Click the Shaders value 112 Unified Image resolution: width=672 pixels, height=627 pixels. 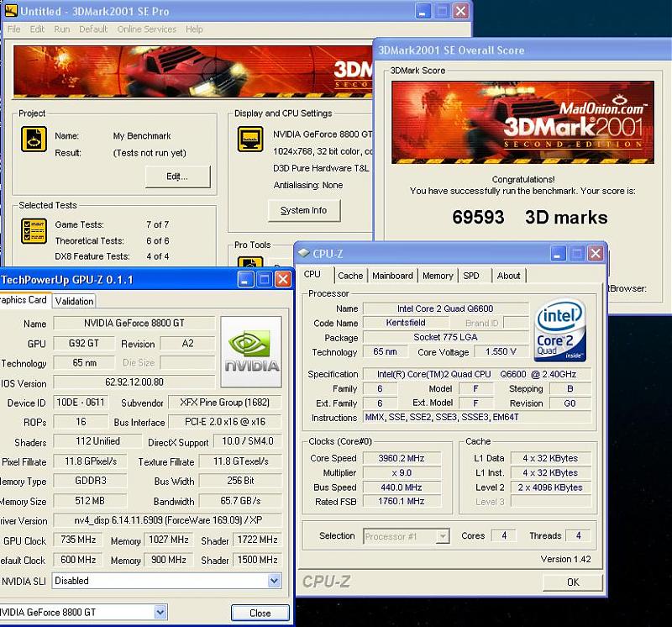97,441
